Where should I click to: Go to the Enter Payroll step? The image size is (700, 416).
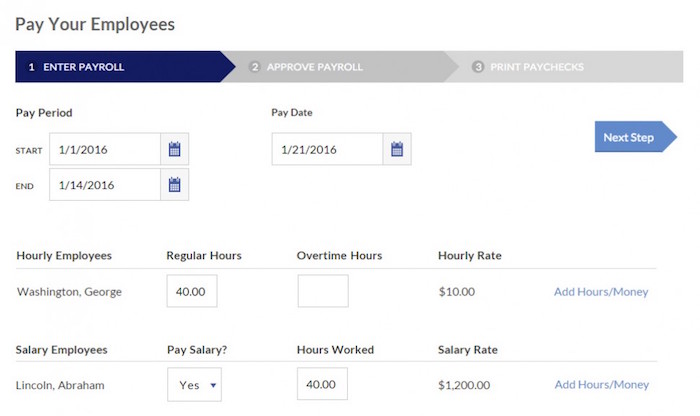click(90, 67)
